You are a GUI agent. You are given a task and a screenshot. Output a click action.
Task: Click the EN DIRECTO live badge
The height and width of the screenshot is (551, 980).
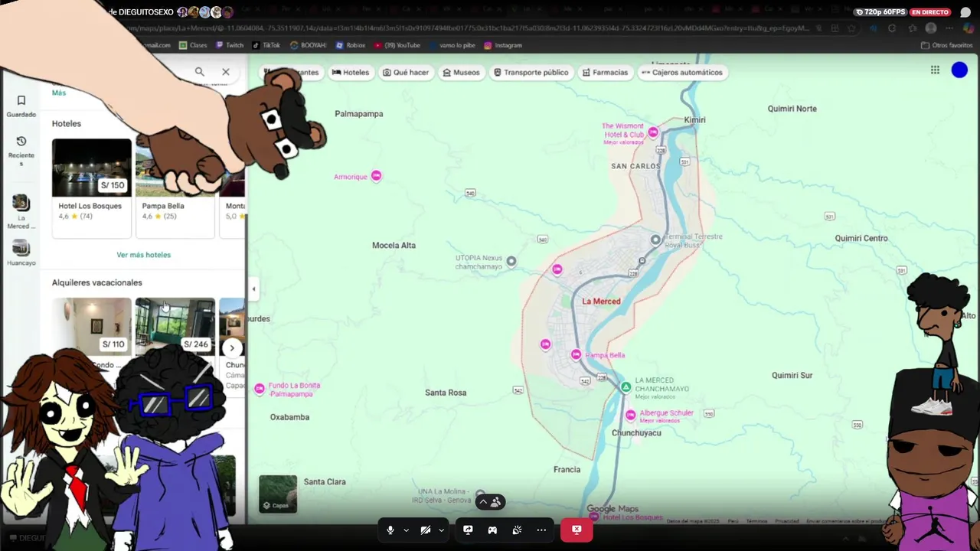pos(930,12)
